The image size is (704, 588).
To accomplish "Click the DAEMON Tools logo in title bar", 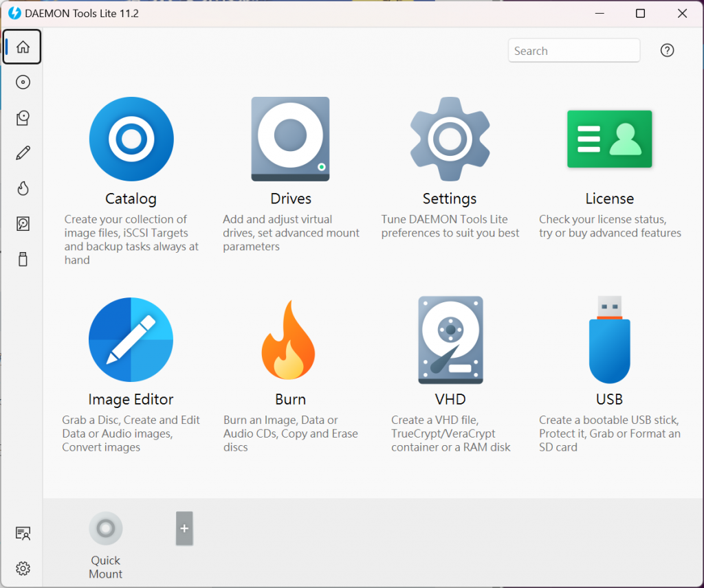I will coord(14,13).
